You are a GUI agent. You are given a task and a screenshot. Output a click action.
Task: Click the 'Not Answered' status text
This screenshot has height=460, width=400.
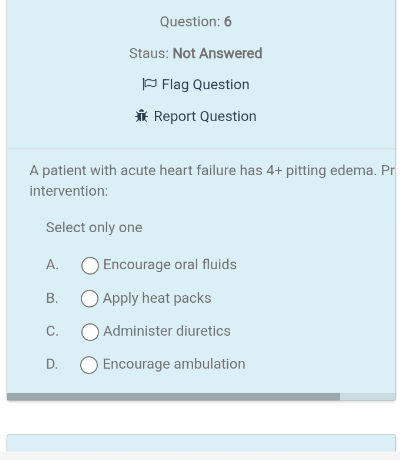click(217, 53)
